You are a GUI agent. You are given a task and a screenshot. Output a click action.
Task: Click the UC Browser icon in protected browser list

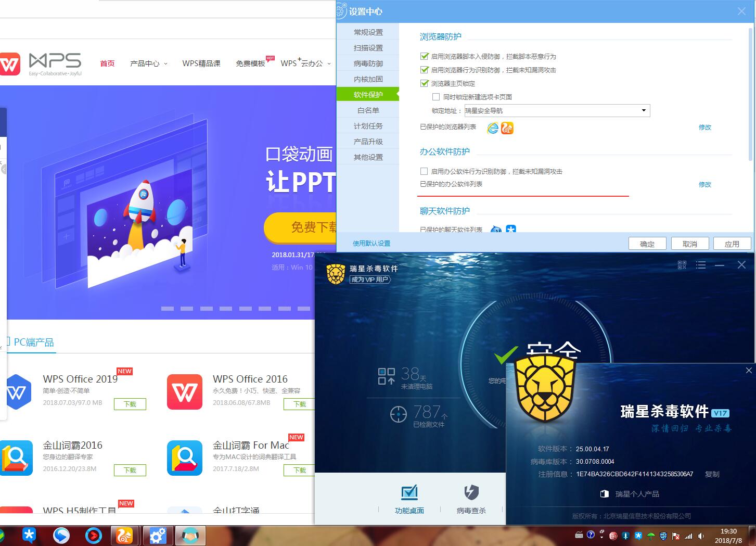507,128
